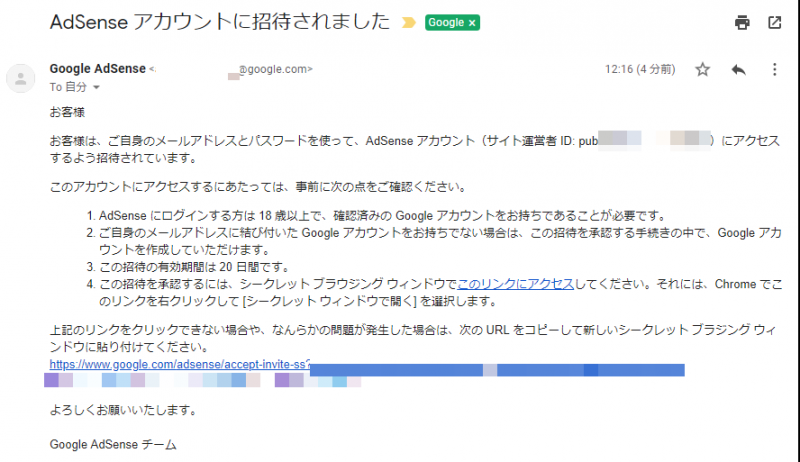The image size is (800, 462).
Task: Click the sender address '@google.com'
Action: tap(275, 69)
